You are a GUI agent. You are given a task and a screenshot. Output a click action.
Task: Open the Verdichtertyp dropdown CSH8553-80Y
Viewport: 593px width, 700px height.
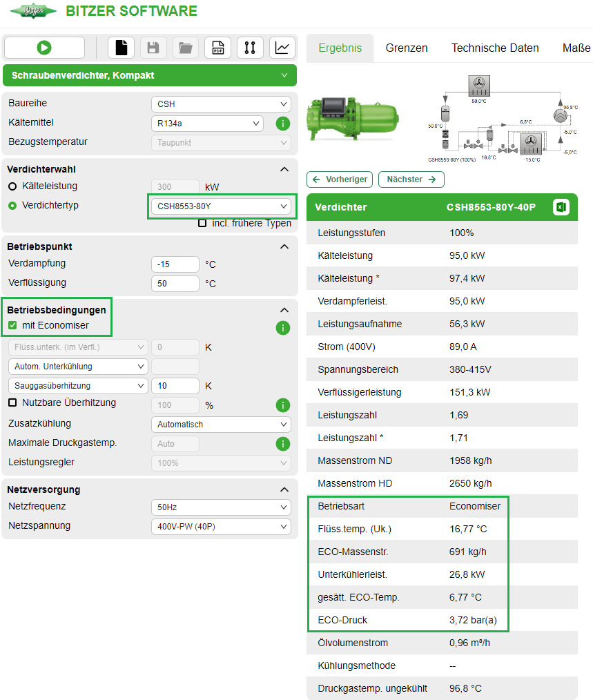(x=222, y=206)
